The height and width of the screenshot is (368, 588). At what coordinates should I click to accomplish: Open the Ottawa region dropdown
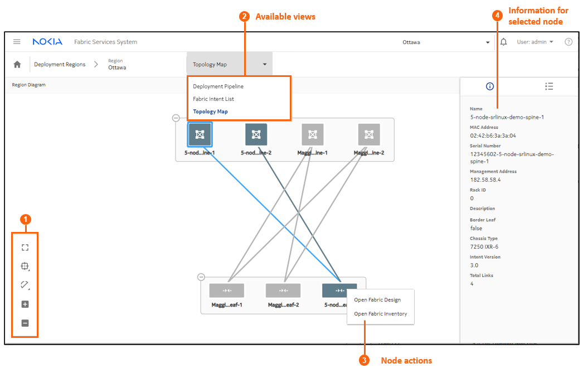pos(445,42)
